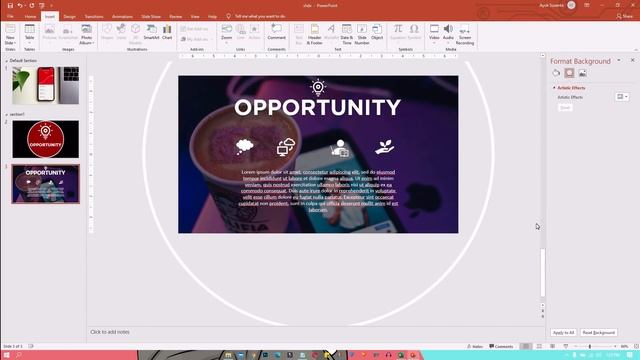
Task: Select slide 3 thumbnail with purple background
Action: coord(46,184)
